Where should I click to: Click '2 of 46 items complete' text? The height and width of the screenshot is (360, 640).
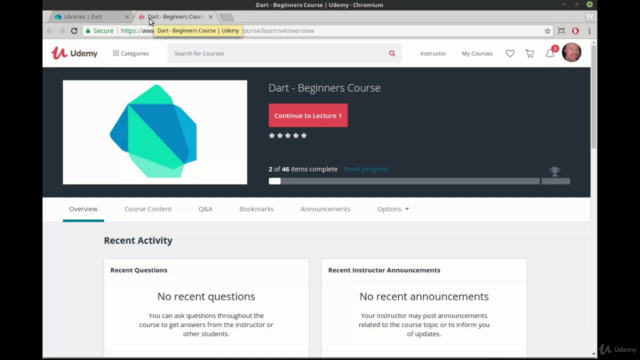coord(303,169)
